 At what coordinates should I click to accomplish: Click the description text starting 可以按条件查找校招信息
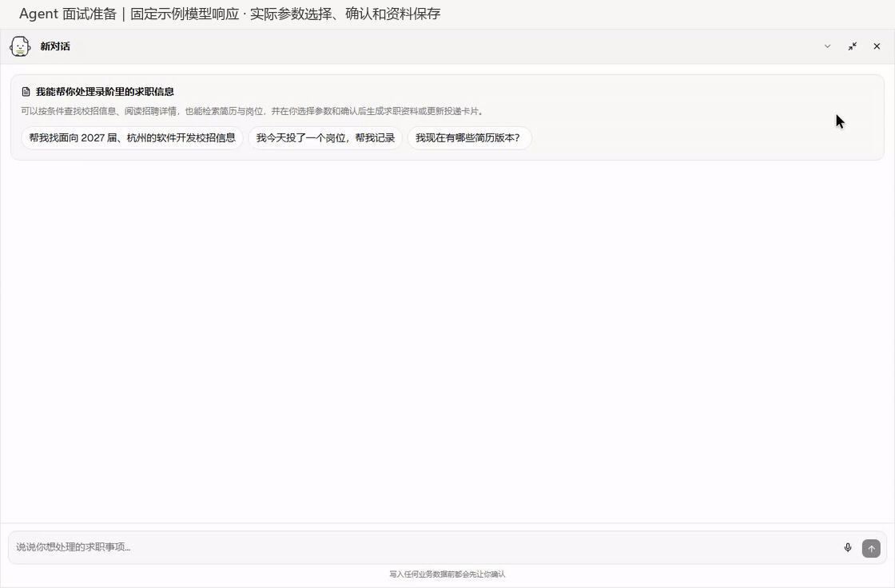point(253,111)
